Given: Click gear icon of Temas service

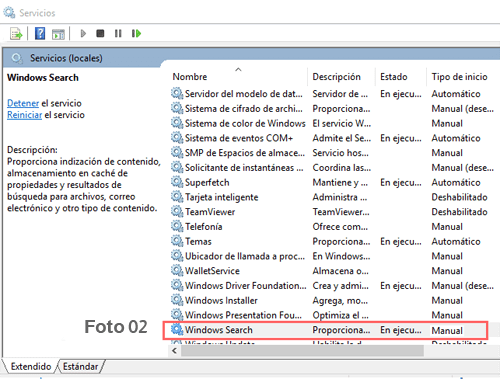Looking at the screenshot, I should click(177, 241).
